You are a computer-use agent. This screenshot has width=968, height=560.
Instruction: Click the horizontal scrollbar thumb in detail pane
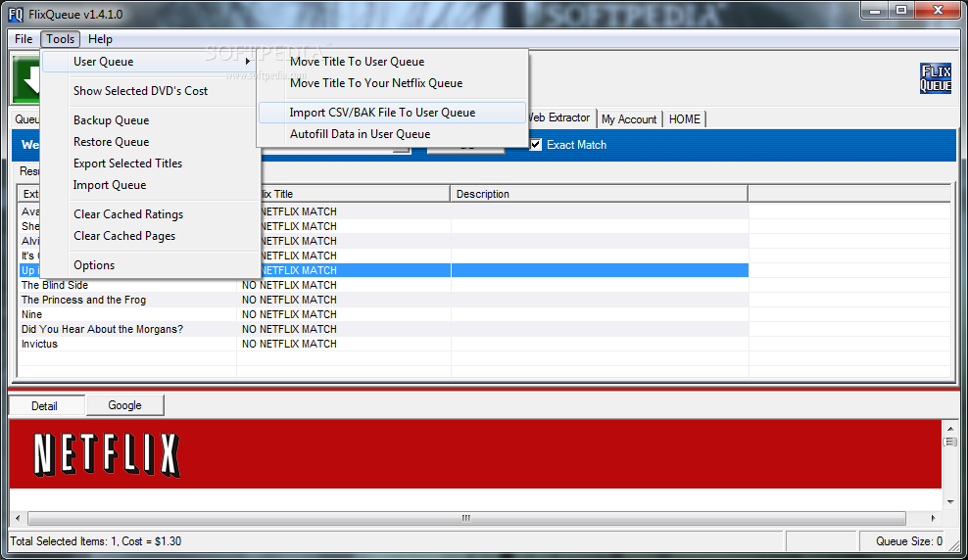(466, 518)
